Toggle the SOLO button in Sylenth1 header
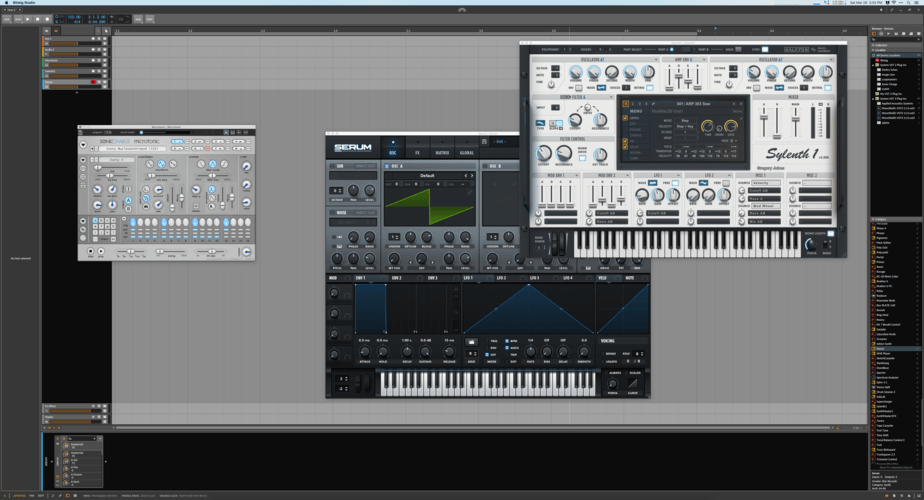The image size is (924, 500). point(738,50)
